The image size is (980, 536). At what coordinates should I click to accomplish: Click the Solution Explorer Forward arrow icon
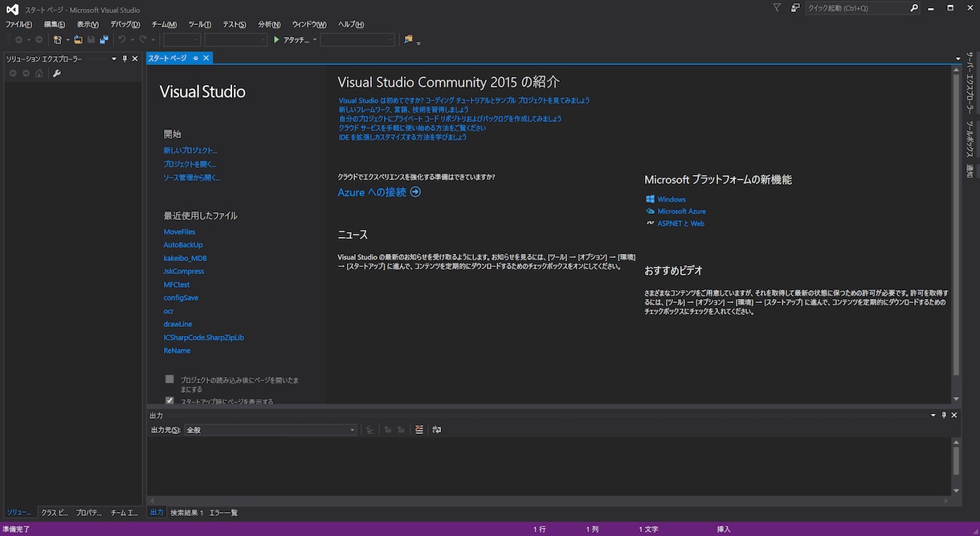coord(26,73)
